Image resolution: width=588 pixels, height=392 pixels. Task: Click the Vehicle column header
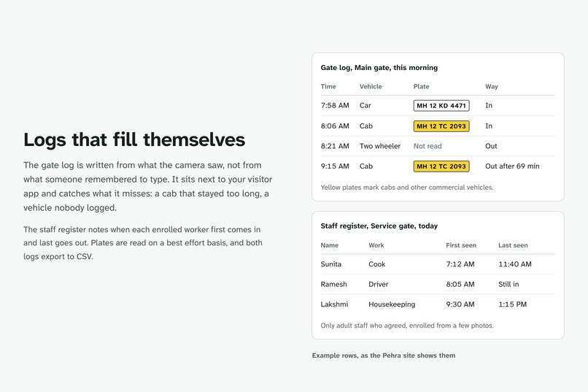click(371, 87)
